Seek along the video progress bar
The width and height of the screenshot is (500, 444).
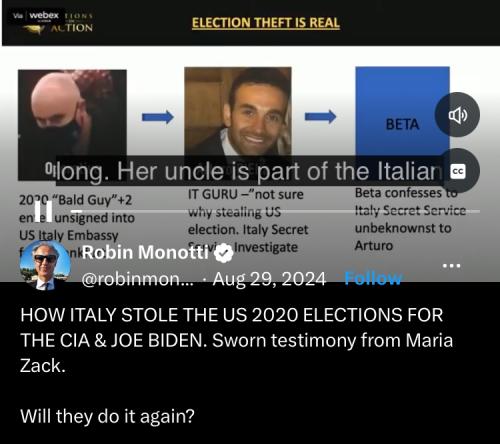[x=275, y=211]
